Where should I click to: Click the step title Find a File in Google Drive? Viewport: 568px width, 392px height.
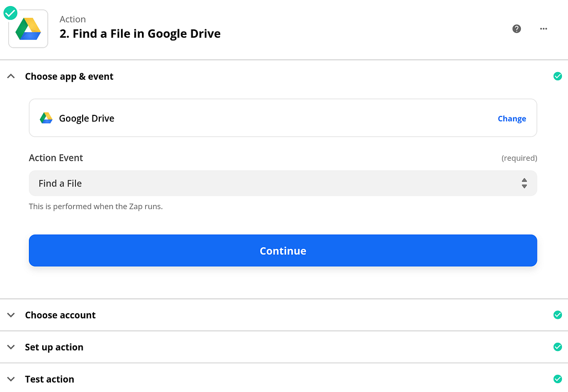tap(140, 34)
